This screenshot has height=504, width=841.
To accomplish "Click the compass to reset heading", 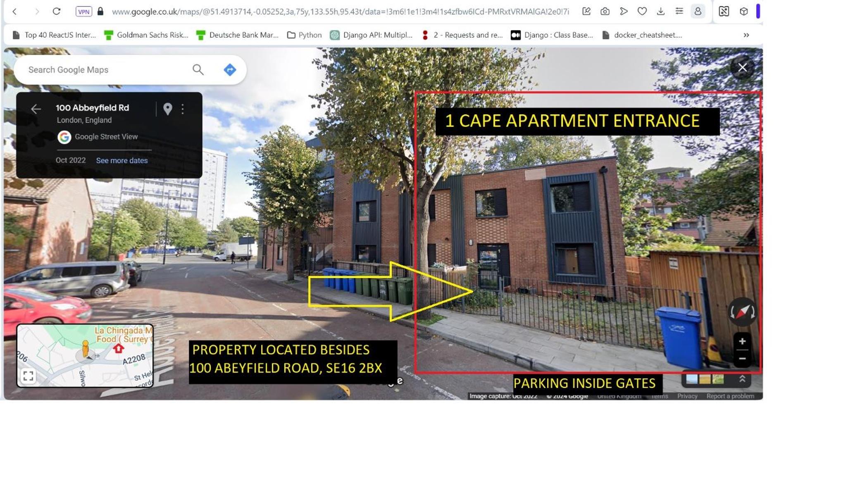I will click(x=742, y=311).
